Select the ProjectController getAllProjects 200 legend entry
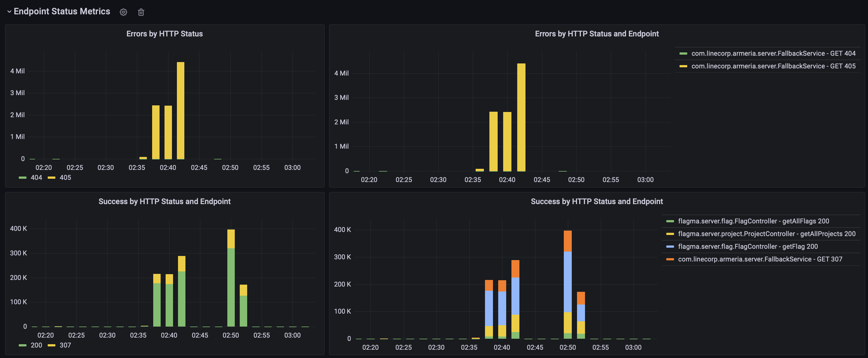 pyautogui.click(x=767, y=234)
